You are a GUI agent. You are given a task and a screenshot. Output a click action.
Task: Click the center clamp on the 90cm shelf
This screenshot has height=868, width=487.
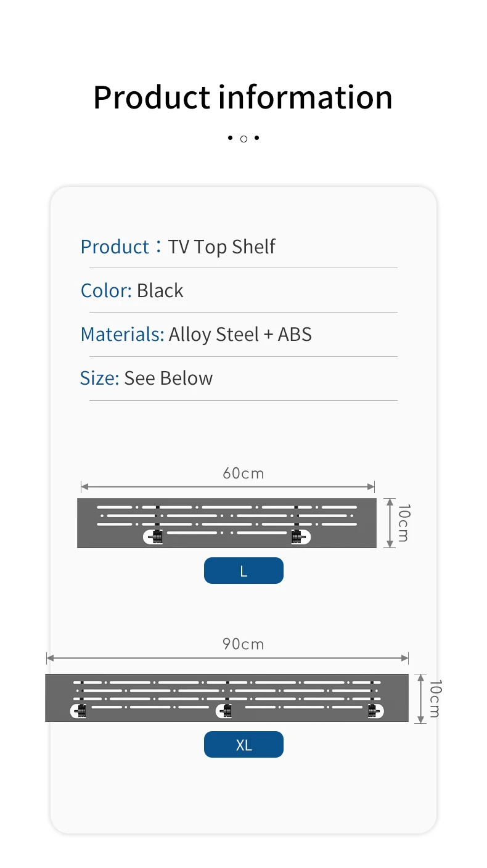pos(226,711)
